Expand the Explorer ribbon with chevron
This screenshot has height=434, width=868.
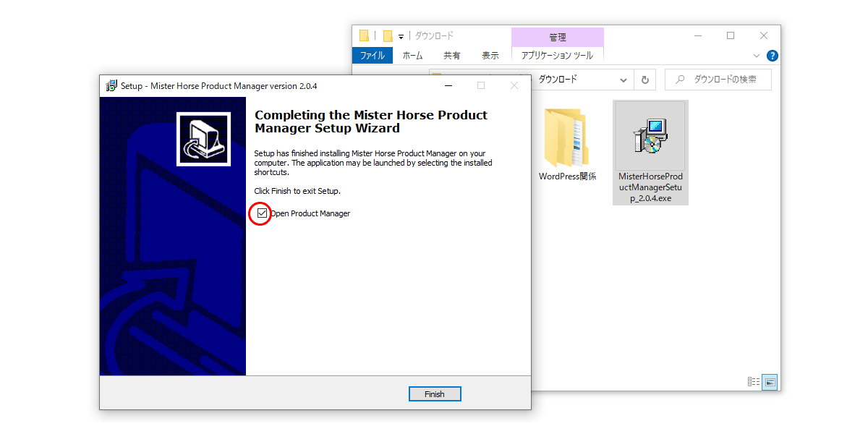pos(757,56)
